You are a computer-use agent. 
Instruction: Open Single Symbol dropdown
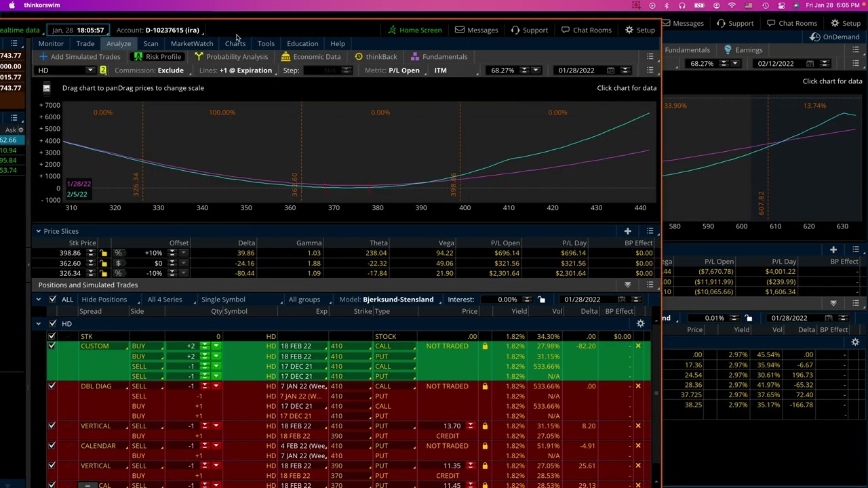241,300
